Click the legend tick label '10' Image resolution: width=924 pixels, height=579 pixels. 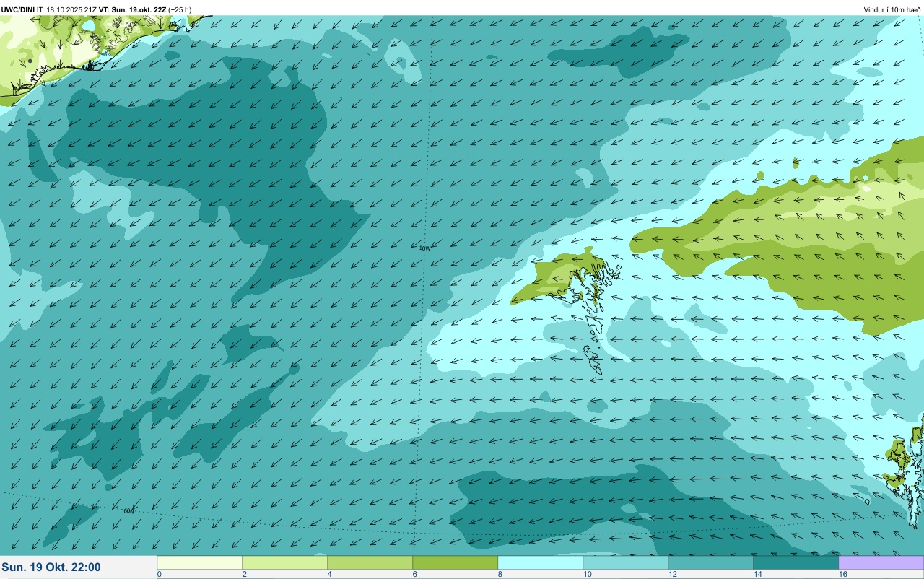click(x=588, y=574)
